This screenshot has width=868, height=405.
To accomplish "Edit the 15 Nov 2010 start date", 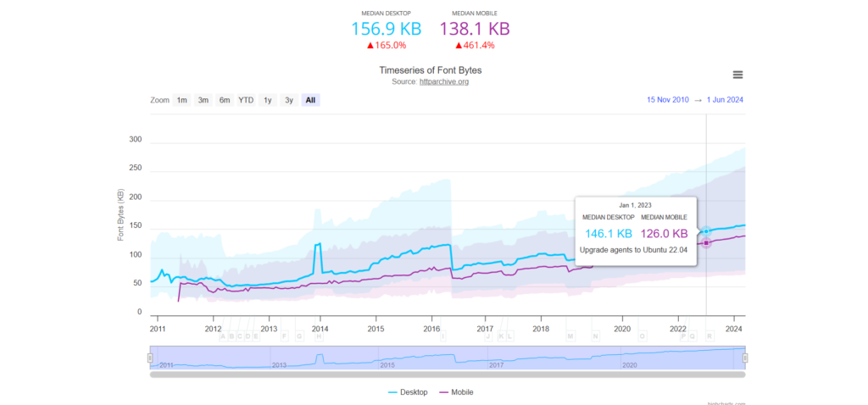I will [668, 100].
